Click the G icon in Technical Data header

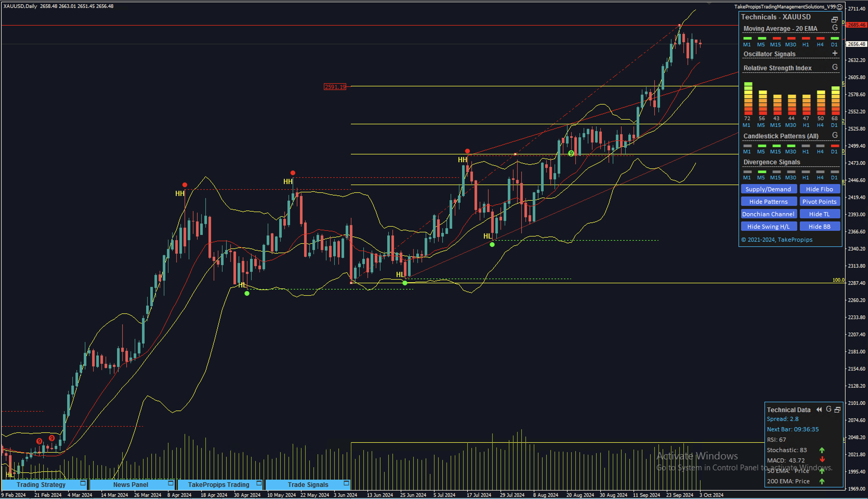(x=828, y=409)
